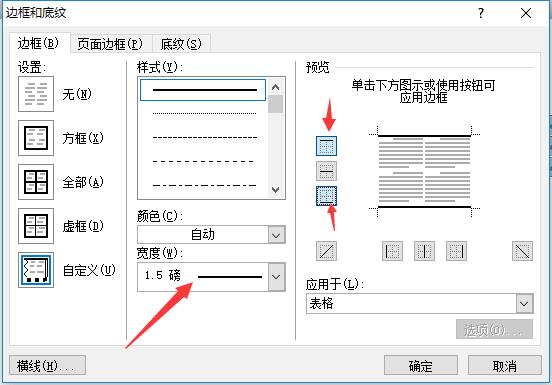Viewport: 552px width, 385px height.
Task: Select the short-dashed line style
Action: click(204, 138)
